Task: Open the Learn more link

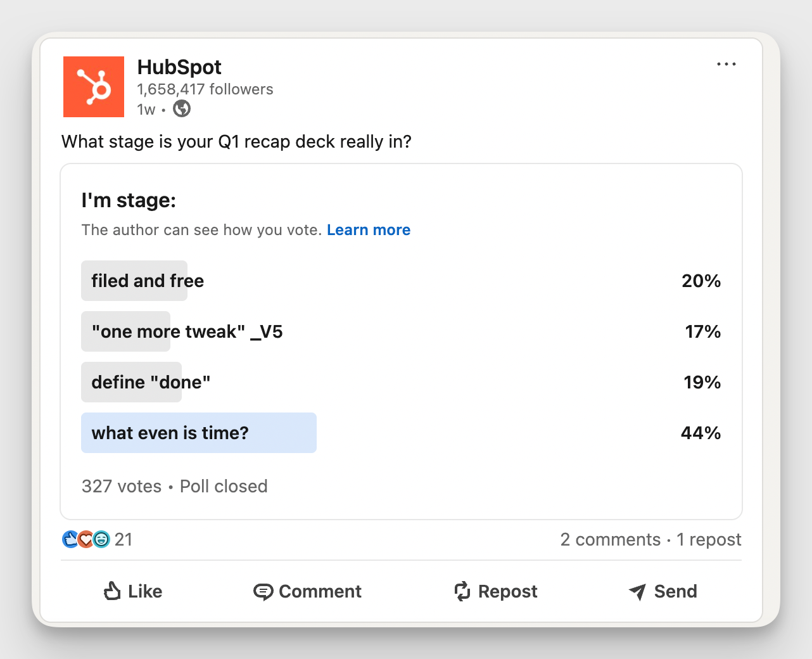Action: (369, 230)
